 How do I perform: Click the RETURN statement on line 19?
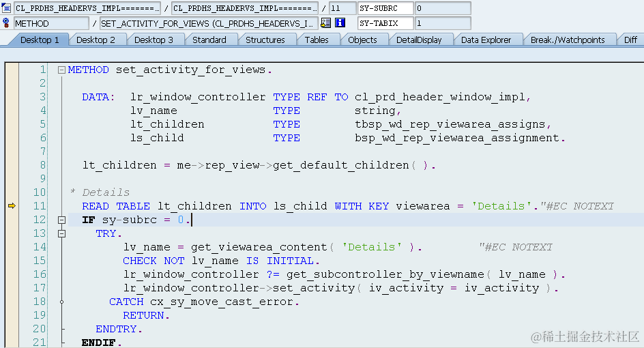point(143,315)
